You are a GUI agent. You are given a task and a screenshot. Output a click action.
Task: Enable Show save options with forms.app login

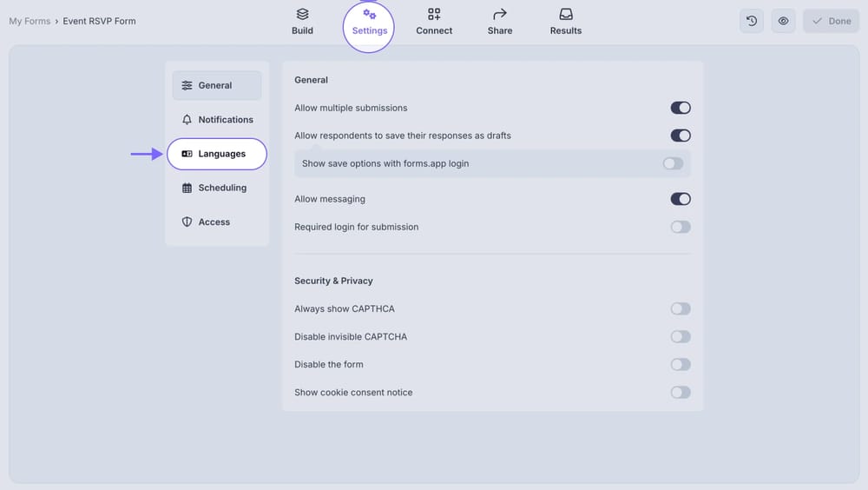[673, 163]
